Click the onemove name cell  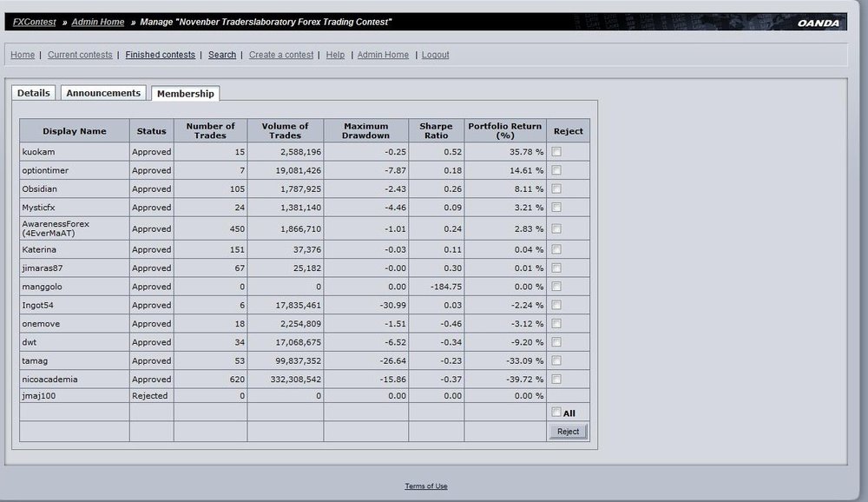coord(74,324)
